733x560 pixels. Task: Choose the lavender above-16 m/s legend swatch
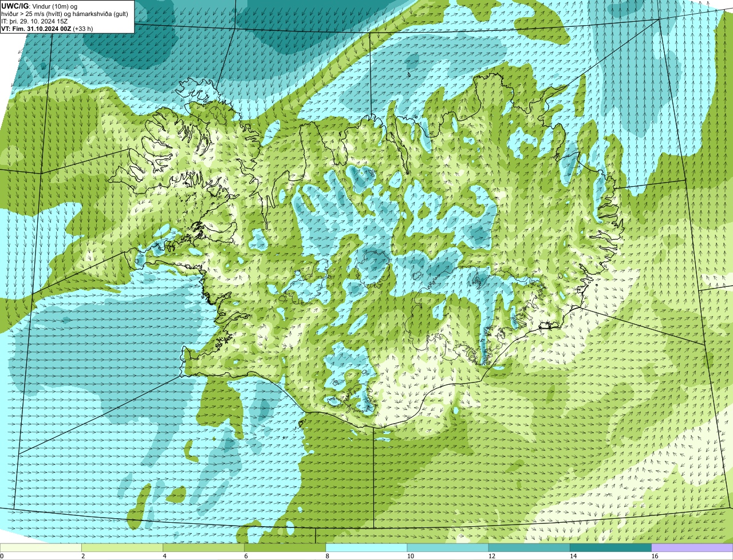click(x=692, y=547)
